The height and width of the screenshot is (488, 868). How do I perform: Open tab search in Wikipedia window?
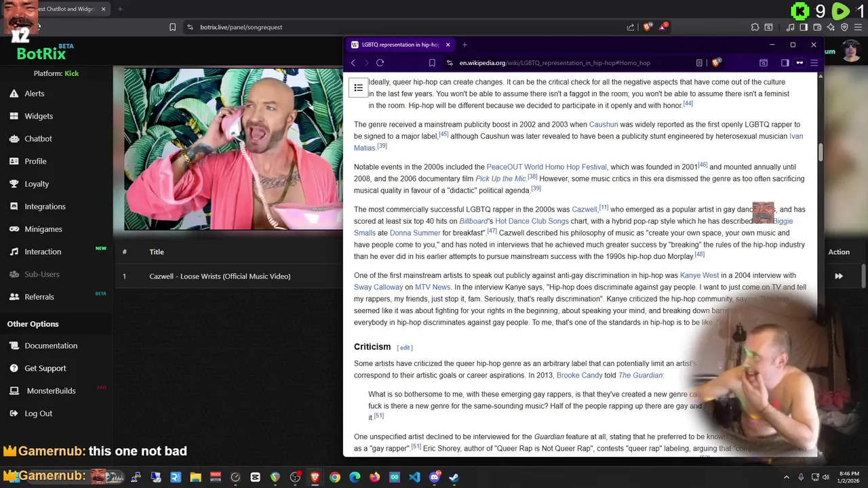coord(763,63)
